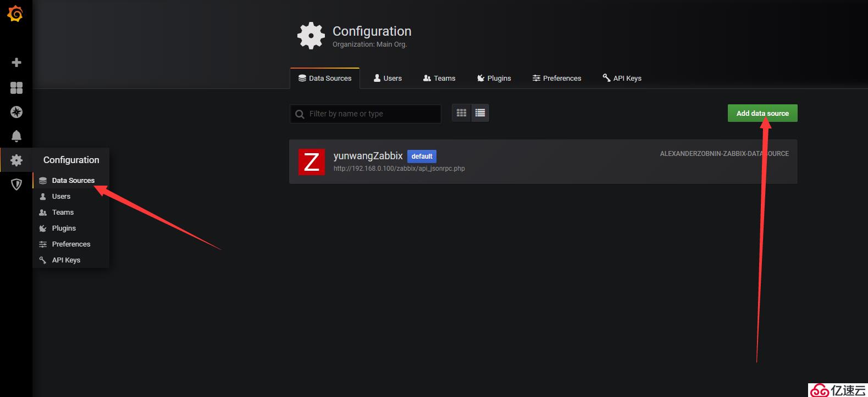The image size is (868, 397).
Task: Click the Grafana logo icon
Action: (15, 14)
